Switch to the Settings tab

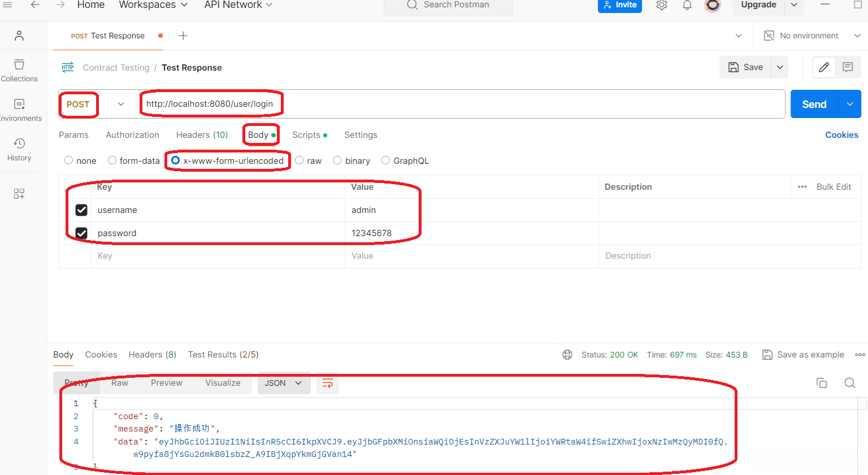[361, 135]
